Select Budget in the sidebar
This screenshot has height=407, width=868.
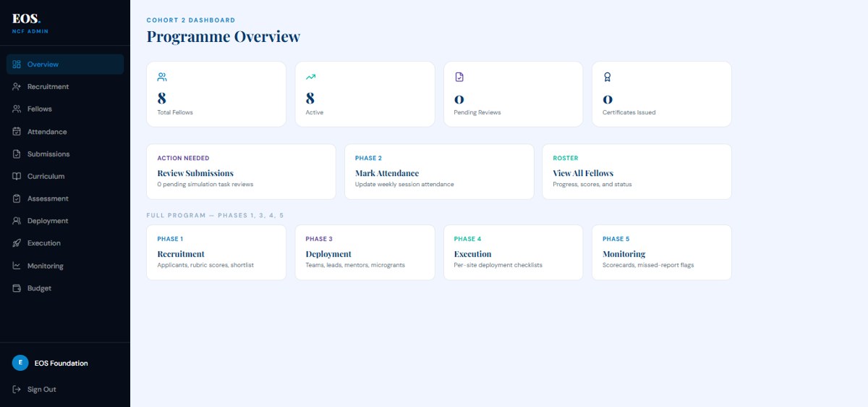[65, 288]
